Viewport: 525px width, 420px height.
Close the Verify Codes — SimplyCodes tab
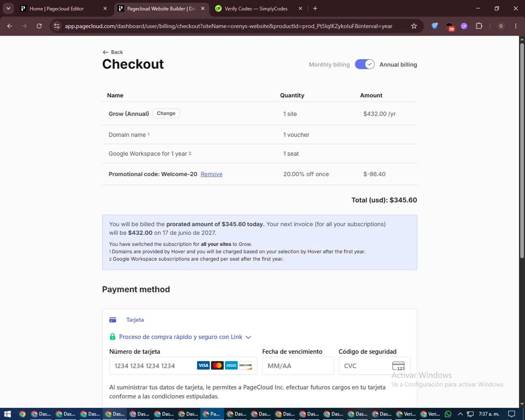point(300,8)
